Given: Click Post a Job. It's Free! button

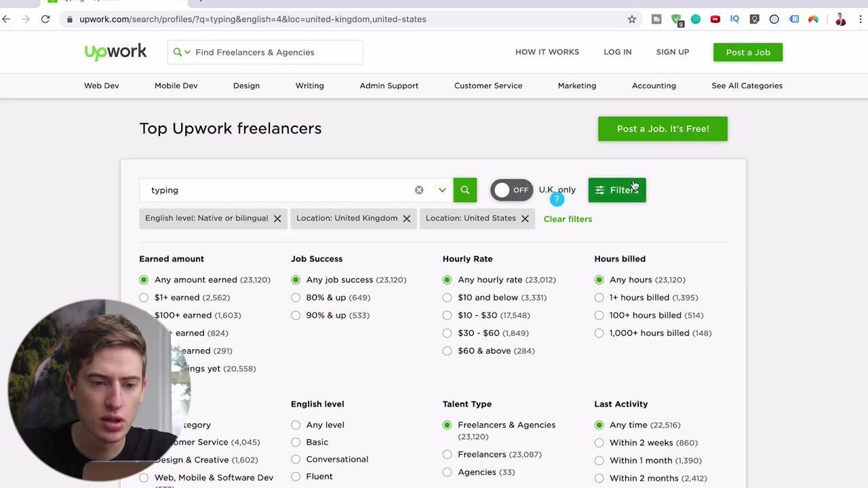Looking at the screenshot, I should pos(663,129).
